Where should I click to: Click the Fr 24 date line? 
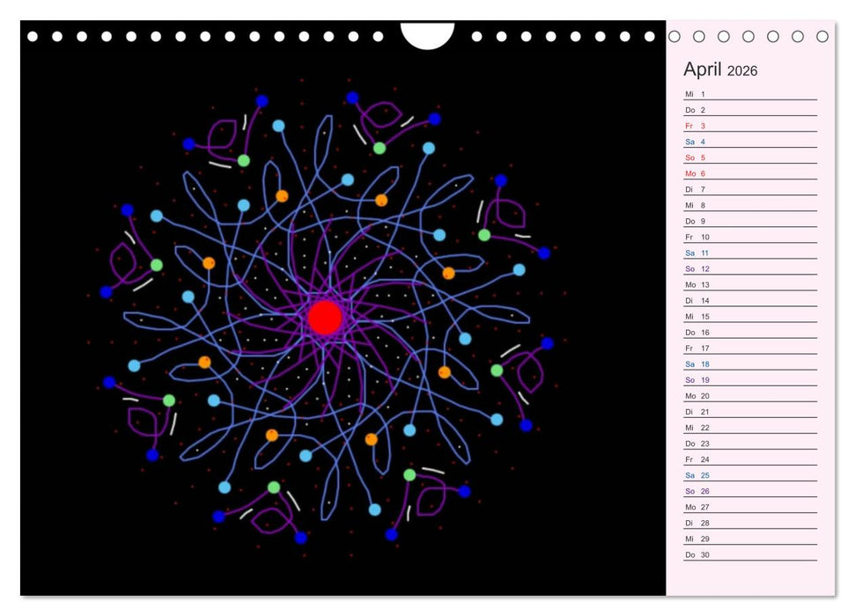point(749,459)
